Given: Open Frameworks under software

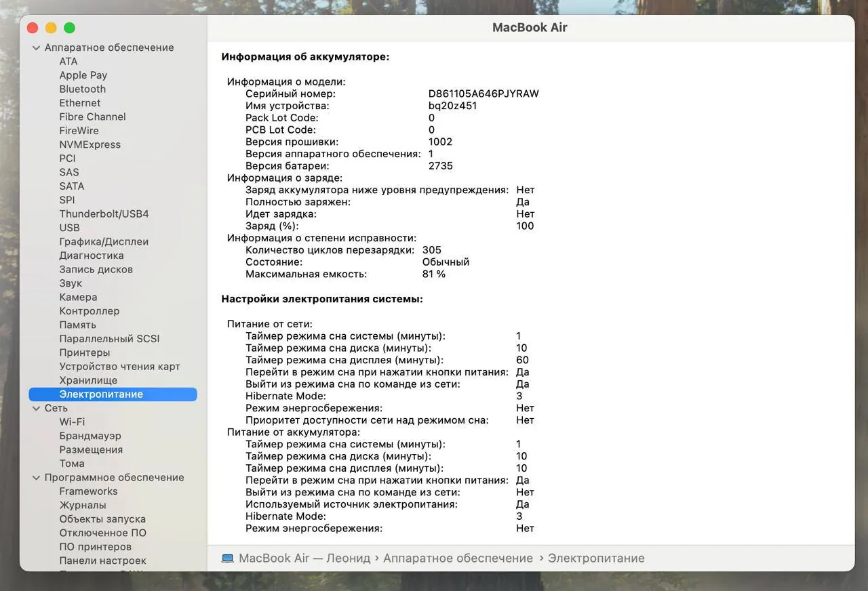Looking at the screenshot, I should pyautogui.click(x=88, y=491).
